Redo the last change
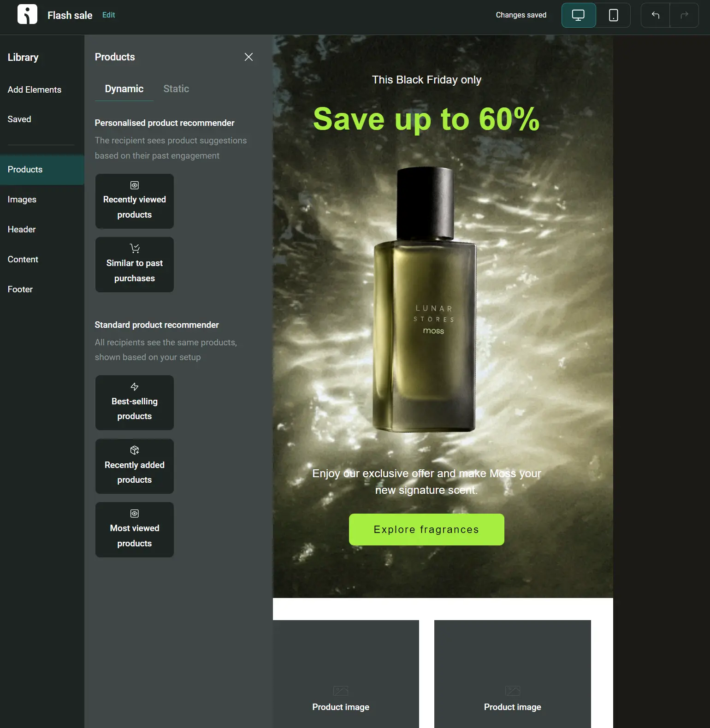Image resolution: width=710 pixels, height=728 pixels. tap(684, 15)
